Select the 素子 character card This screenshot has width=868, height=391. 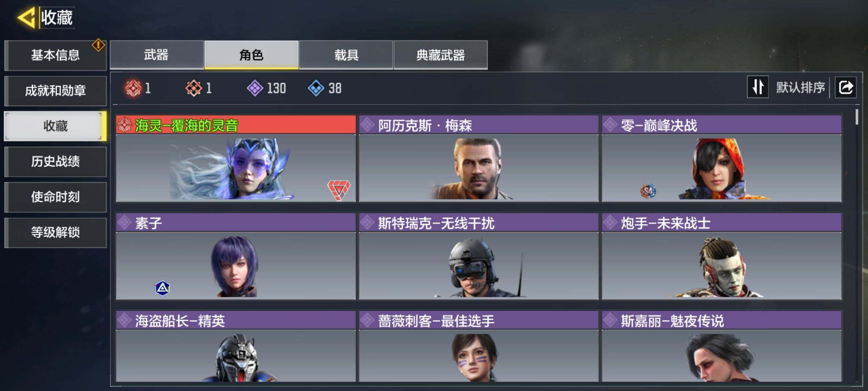pyautogui.click(x=236, y=256)
